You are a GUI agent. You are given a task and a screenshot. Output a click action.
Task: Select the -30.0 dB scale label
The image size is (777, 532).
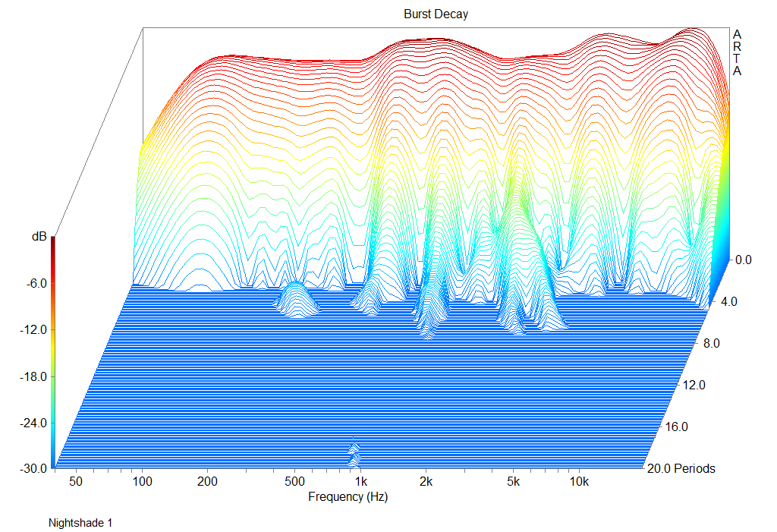tap(32, 469)
